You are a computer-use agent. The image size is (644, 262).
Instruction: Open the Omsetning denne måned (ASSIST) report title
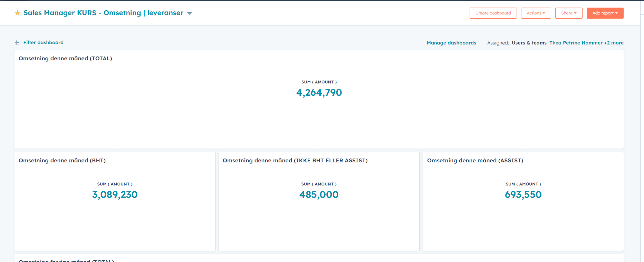[475, 160]
